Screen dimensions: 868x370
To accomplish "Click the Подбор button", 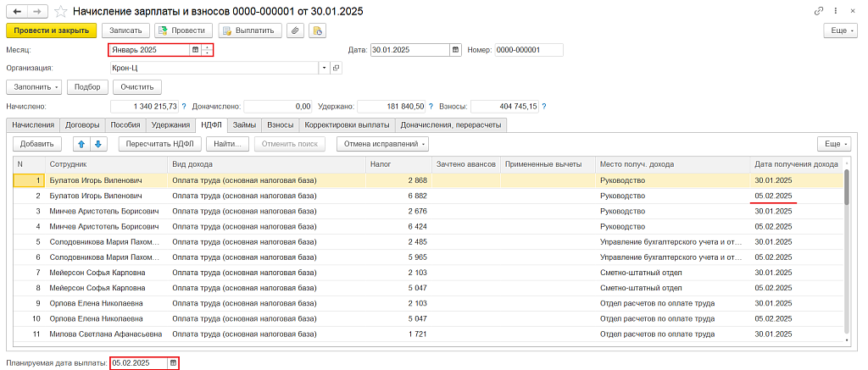I will click(87, 87).
